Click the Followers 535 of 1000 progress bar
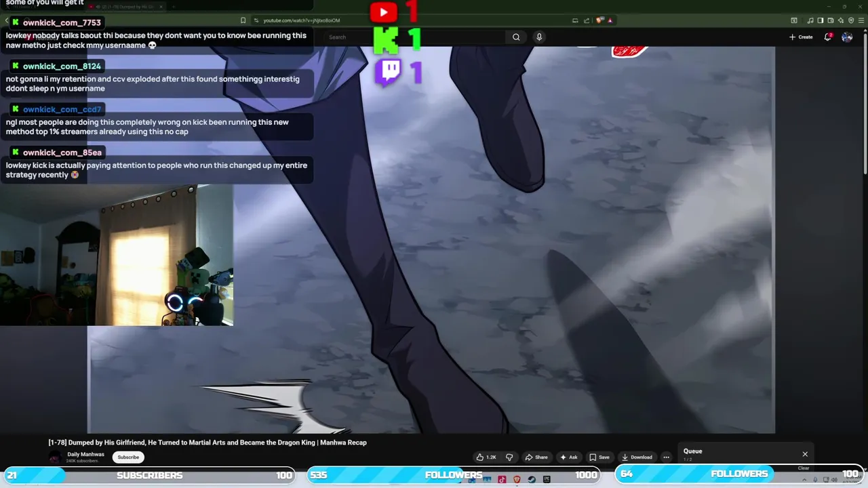 (454, 475)
